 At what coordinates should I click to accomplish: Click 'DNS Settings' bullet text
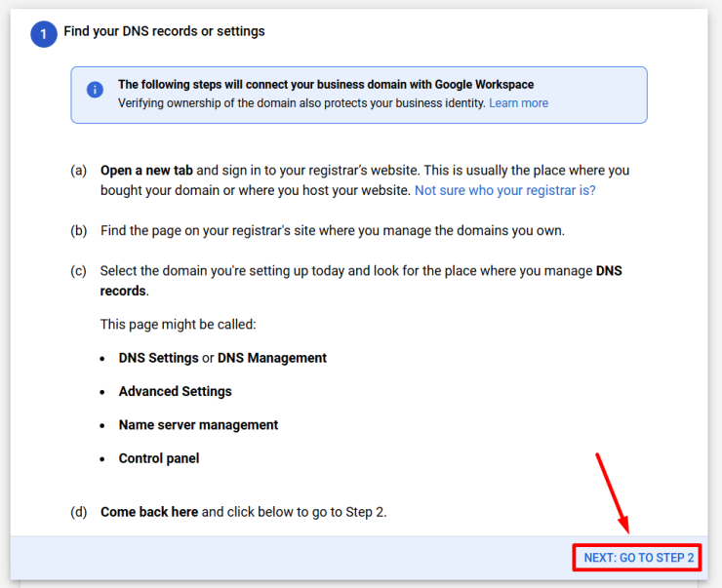tap(158, 358)
